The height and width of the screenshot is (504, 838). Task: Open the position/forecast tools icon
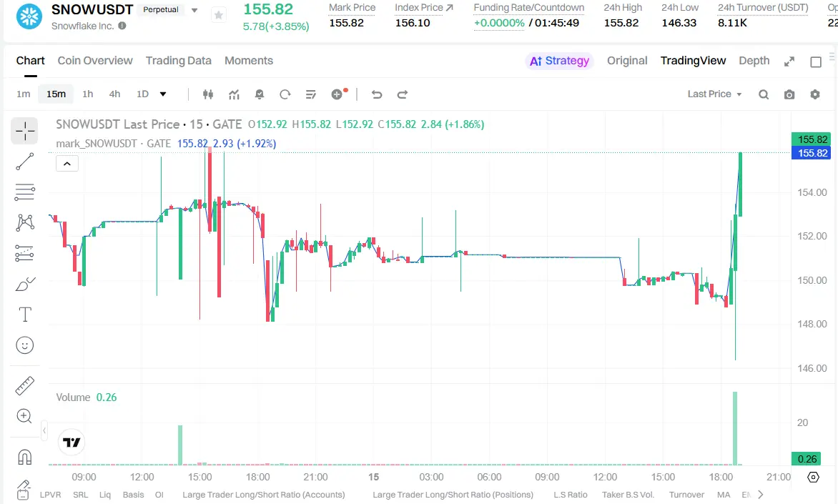pos(24,253)
